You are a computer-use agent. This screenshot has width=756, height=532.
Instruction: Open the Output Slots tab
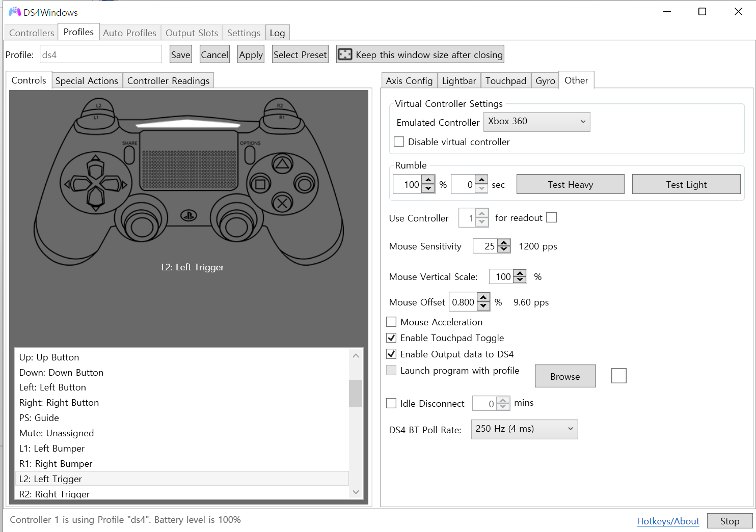[x=192, y=33]
